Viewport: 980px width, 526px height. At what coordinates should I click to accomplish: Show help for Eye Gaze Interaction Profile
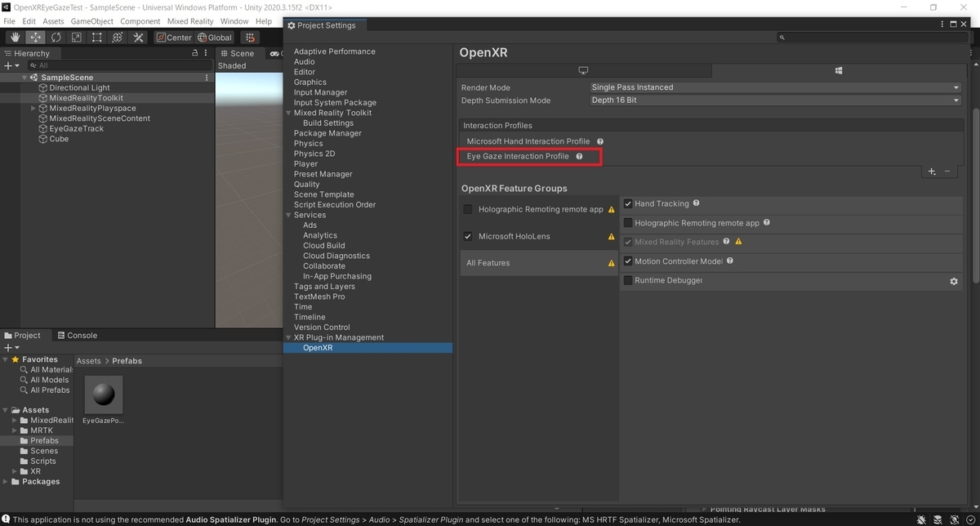(579, 156)
